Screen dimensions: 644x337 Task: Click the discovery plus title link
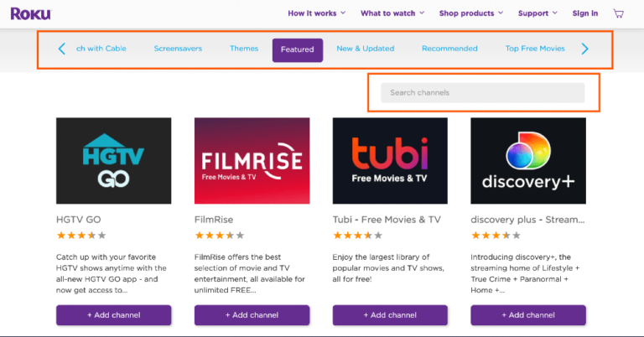527,220
